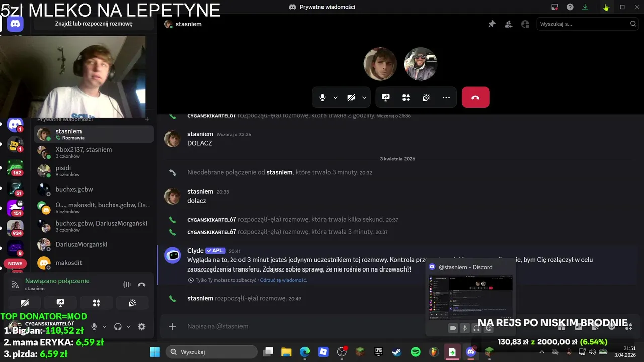Viewport: 644px width, 362px height.
Task: Mute microphone in the call bar
Action: point(323,98)
